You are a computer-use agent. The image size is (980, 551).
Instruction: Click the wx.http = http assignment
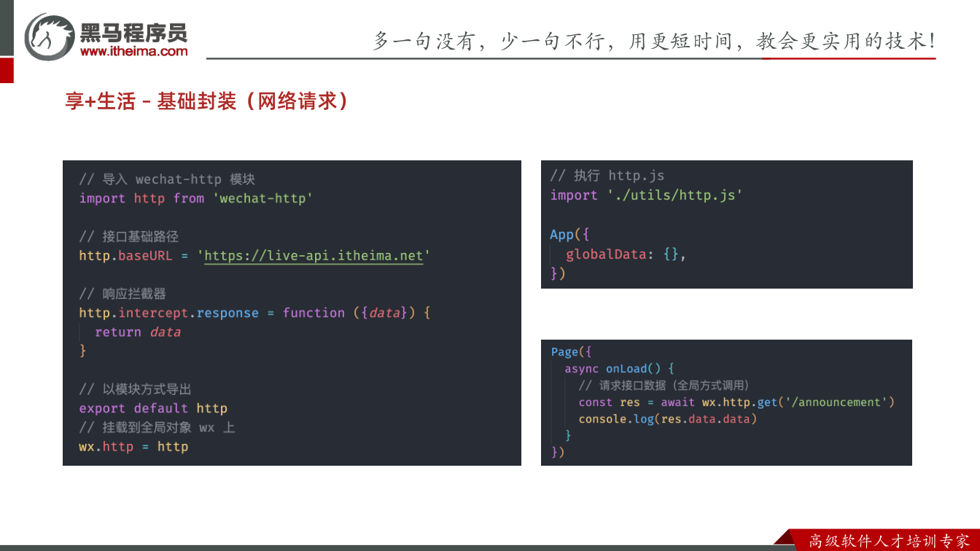[133, 446]
